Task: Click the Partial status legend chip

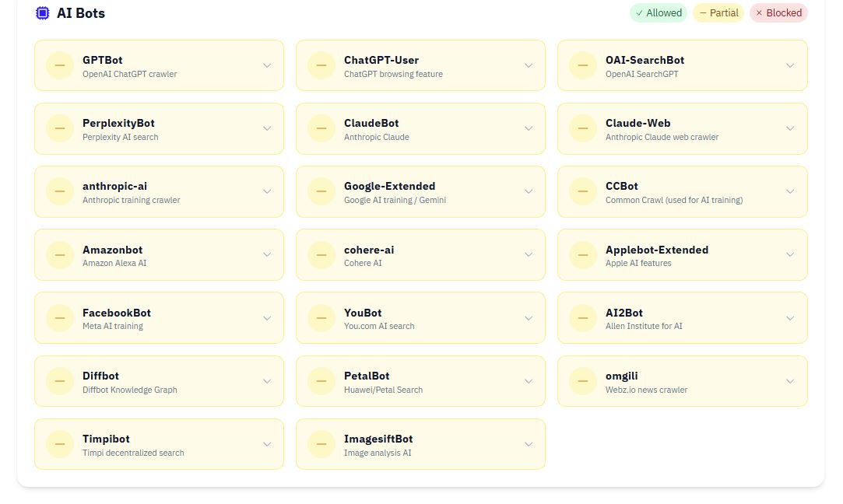Action: coord(718,12)
